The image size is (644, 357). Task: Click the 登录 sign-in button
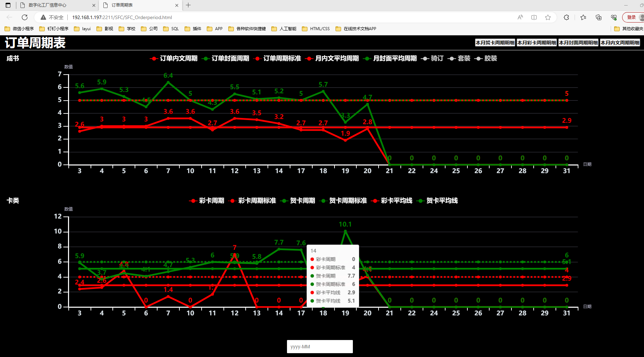pyautogui.click(x=631, y=17)
